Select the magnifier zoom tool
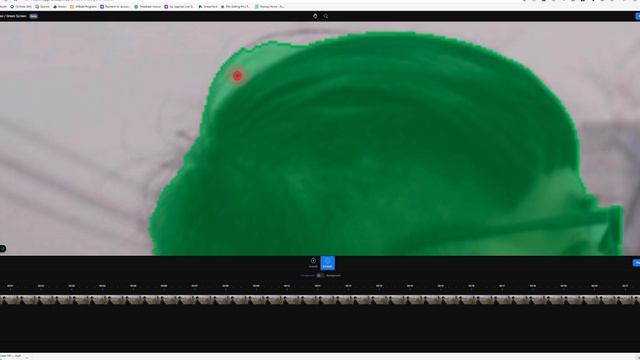Image resolution: width=640 pixels, height=360 pixels. tap(326, 16)
